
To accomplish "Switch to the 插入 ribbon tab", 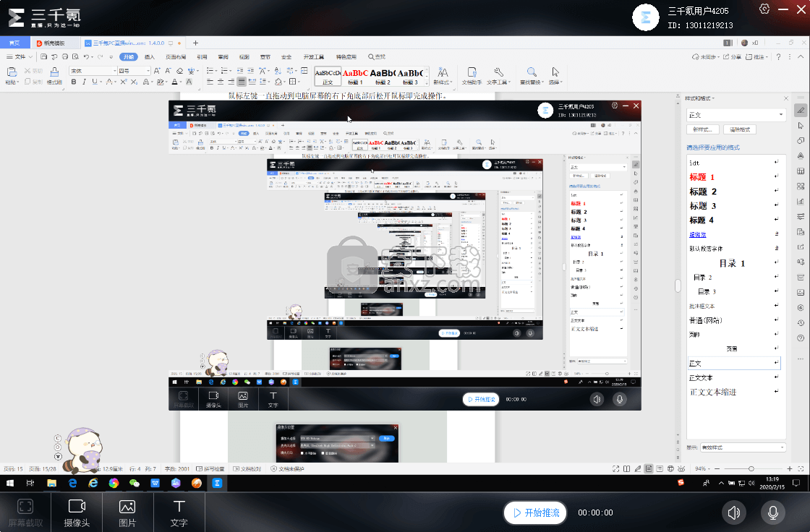I will pos(150,57).
